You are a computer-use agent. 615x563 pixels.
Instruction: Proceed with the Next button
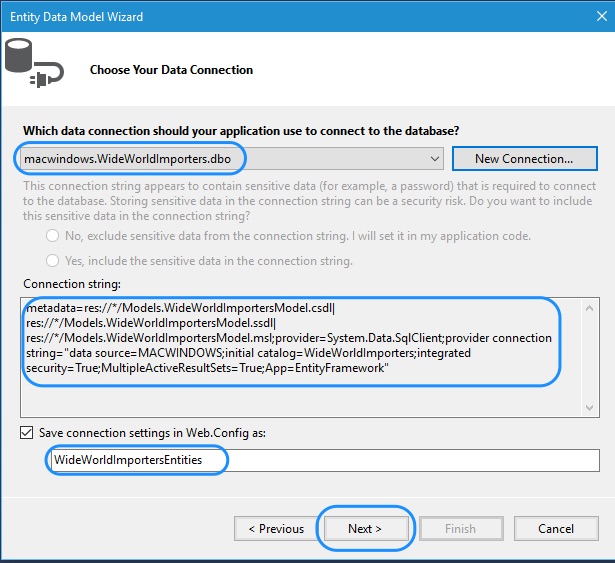coord(365,528)
